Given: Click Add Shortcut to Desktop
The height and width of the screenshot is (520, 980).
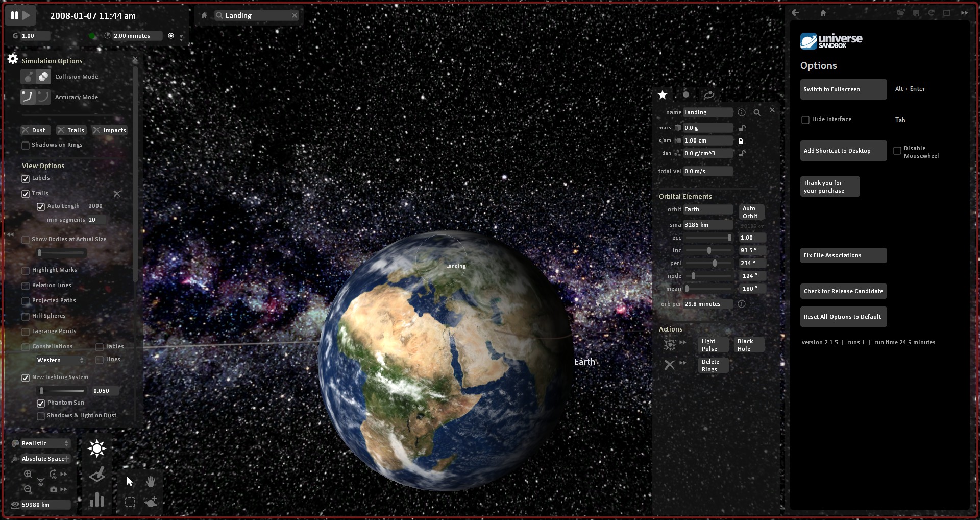Looking at the screenshot, I should pos(843,151).
